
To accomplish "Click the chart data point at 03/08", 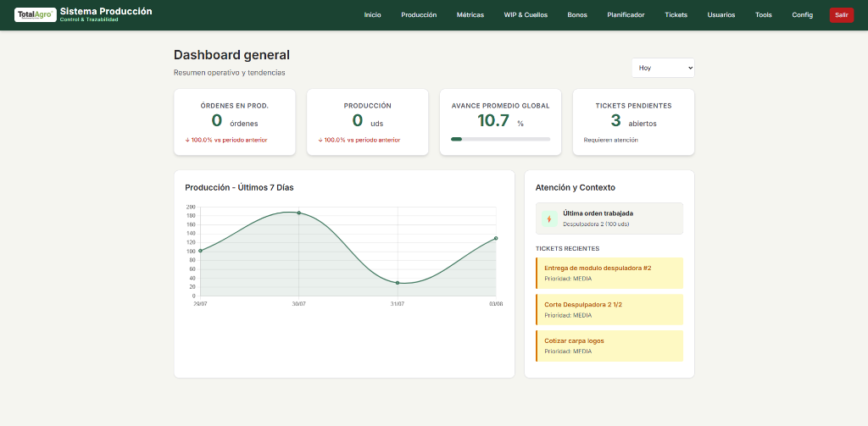I will click(x=496, y=238).
